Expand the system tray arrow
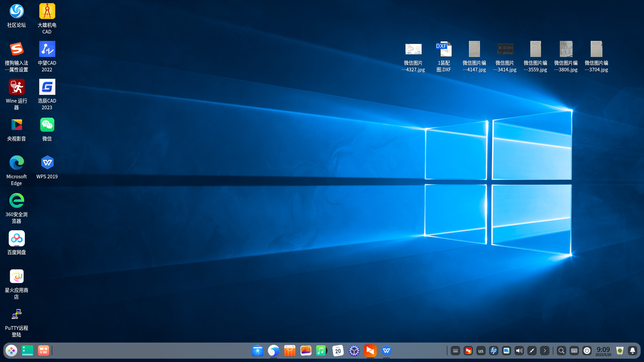This screenshot has width=644, height=362. [545, 351]
